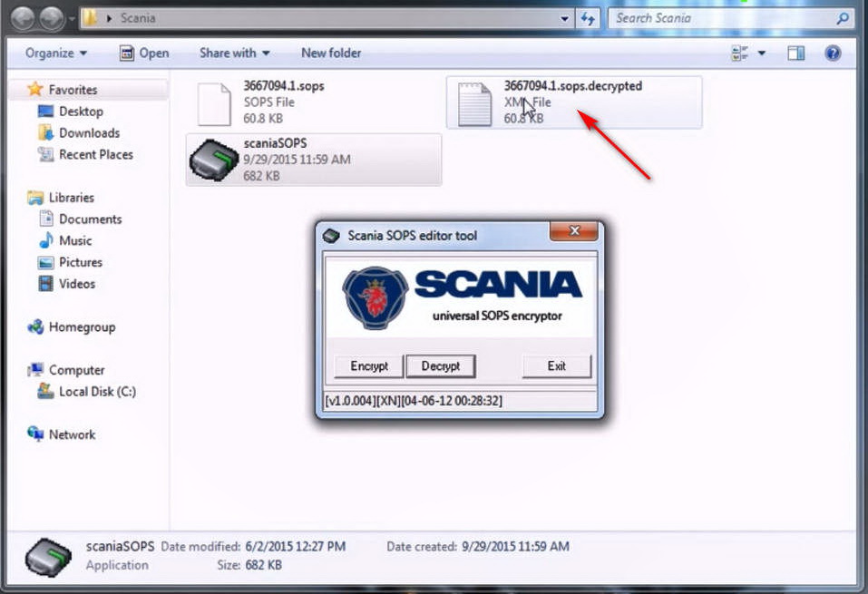Click the Local Disk (C:) drive icon
The image size is (868, 594).
pyautogui.click(x=45, y=392)
